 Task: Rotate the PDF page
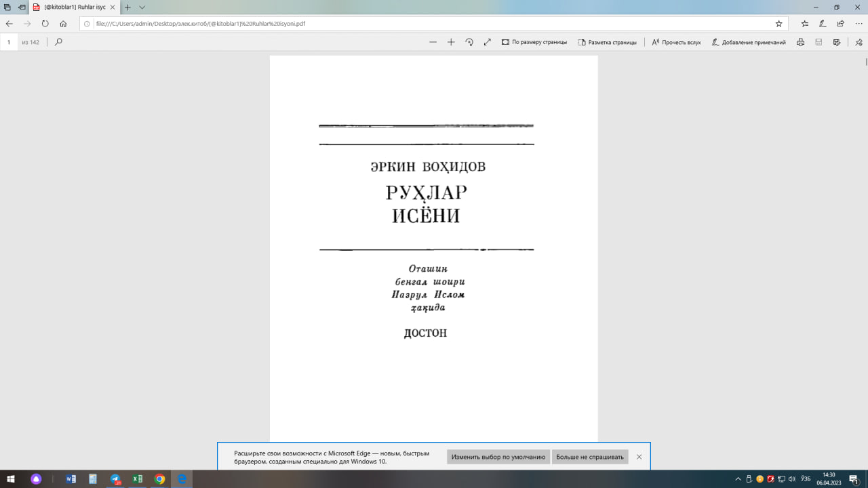(x=469, y=42)
